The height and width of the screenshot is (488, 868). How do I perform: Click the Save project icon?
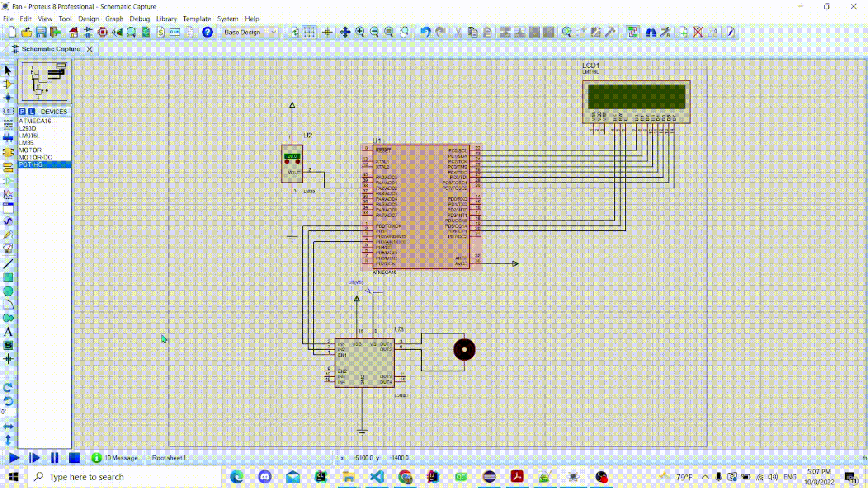pos(41,32)
